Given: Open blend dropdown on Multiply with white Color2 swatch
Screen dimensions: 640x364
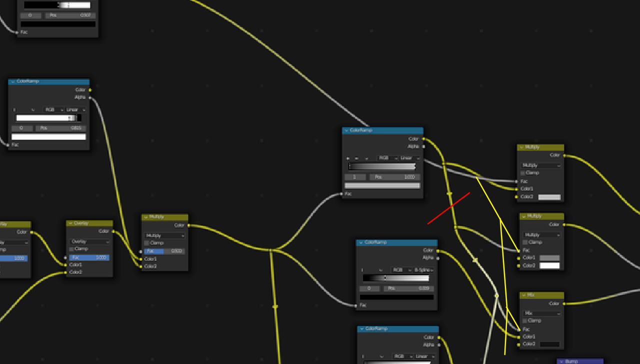Looking at the screenshot, I should pyautogui.click(x=542, y=234).
